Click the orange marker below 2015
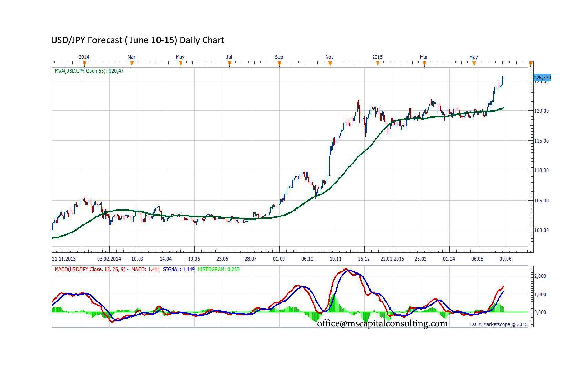Screen dimensions: 588x371 click(x=378, y=64)
